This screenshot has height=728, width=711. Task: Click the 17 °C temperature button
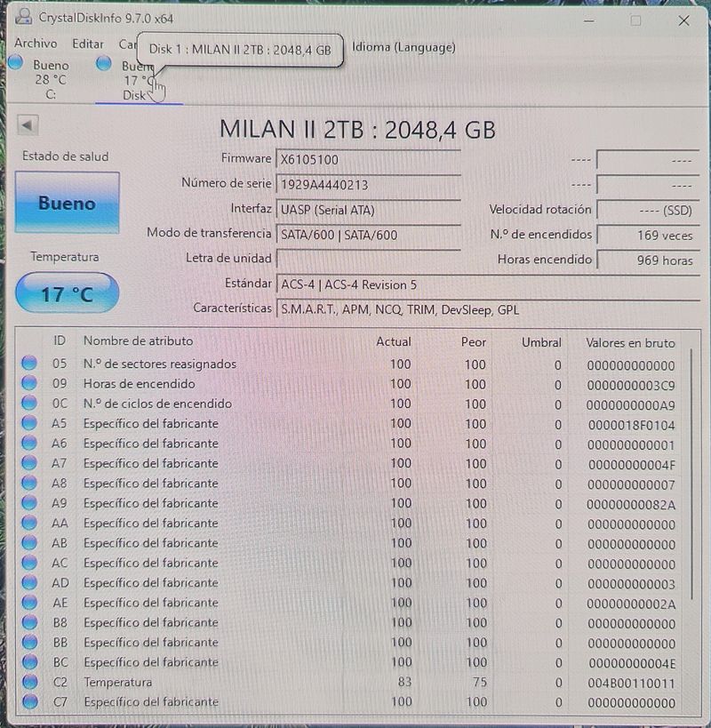coord(68,293)
